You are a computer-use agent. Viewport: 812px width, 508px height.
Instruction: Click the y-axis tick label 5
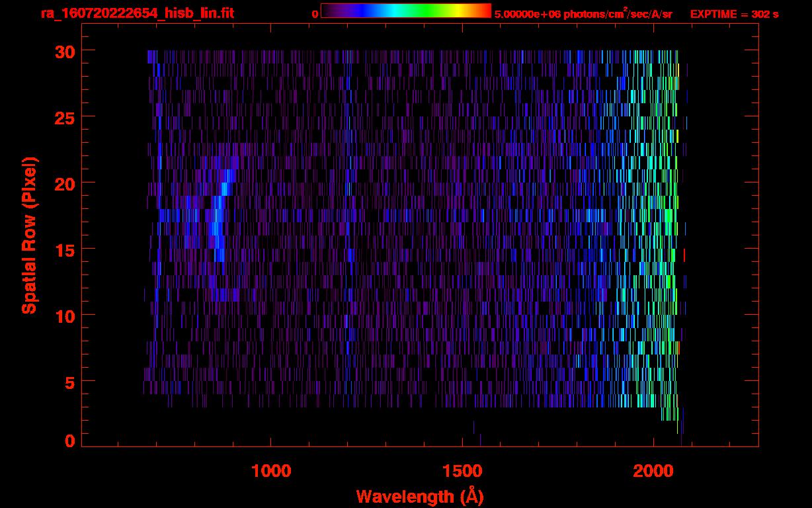tap(70, 382)
